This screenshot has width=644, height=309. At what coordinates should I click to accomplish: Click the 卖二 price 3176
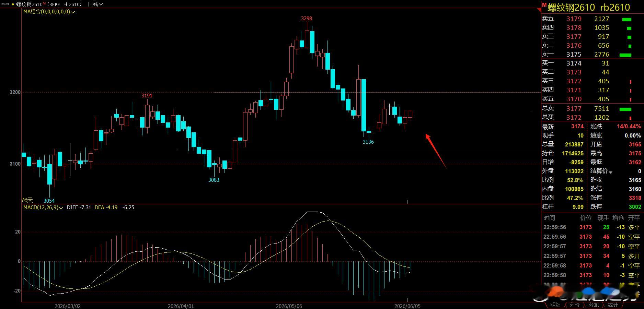click(574, 46)
